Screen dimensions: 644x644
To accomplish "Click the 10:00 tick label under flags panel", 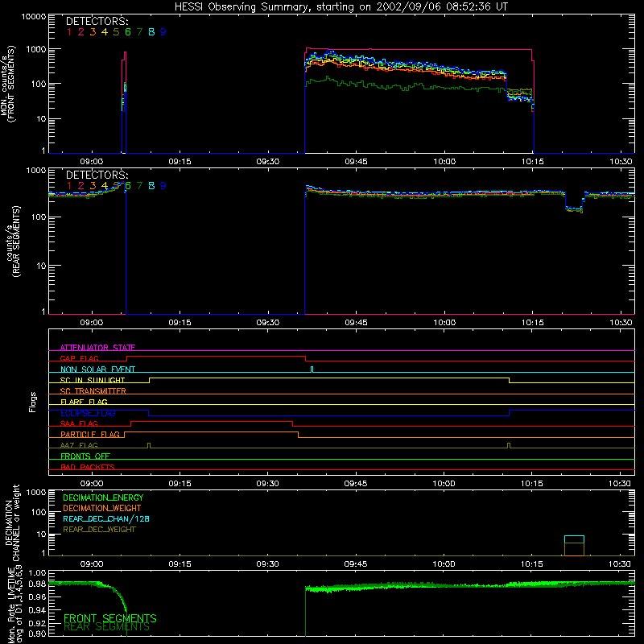I will (444, 484).
